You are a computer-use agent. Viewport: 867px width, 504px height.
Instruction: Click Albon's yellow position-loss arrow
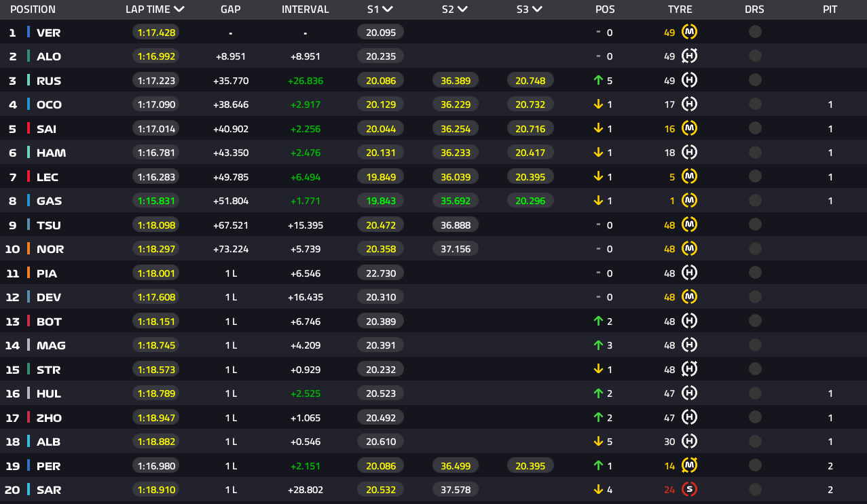point(598,442)
